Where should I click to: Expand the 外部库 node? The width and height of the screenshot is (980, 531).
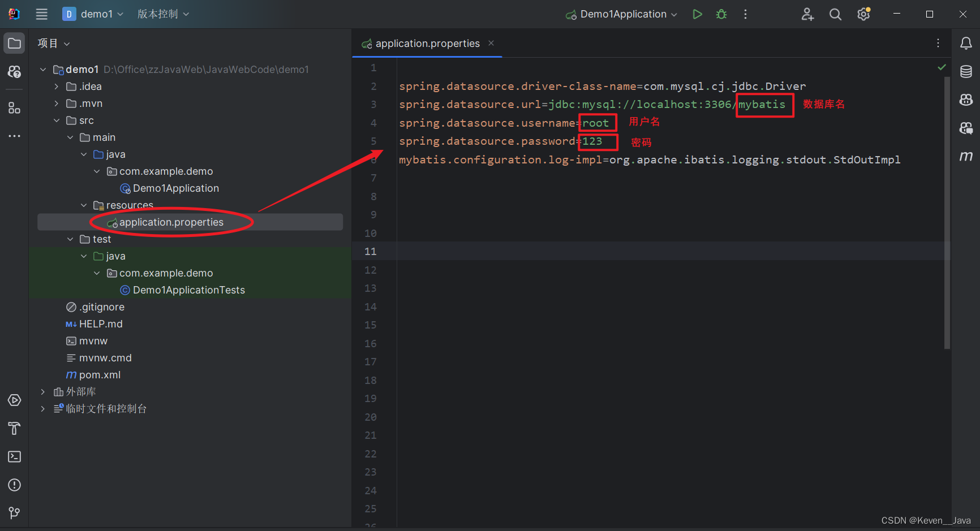43,392
